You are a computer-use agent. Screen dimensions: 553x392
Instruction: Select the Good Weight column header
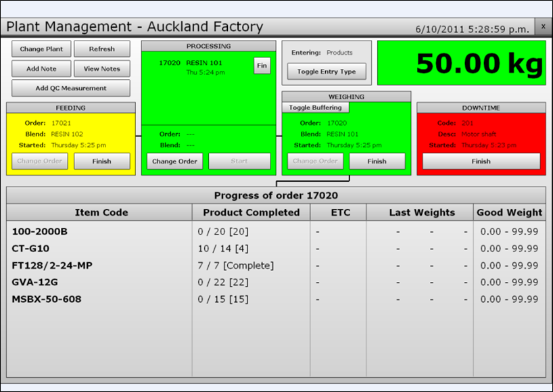tap(509, 212)
